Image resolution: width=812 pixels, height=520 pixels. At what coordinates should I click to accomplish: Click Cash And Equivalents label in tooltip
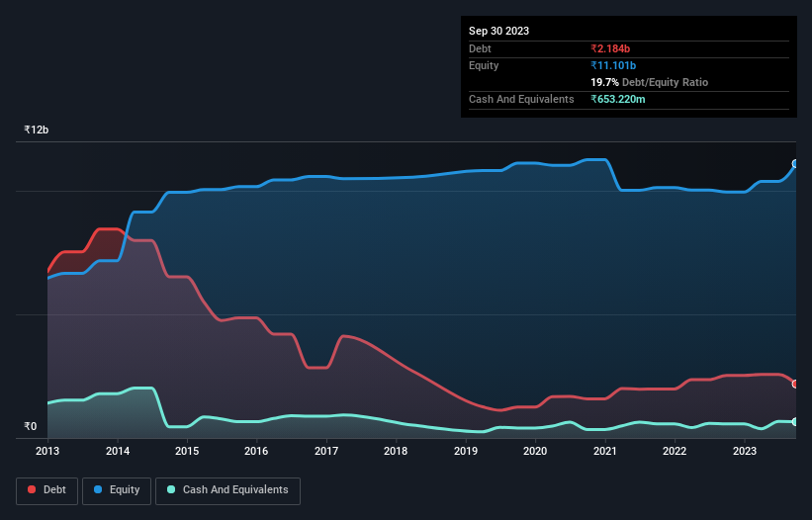pos(521,99)
